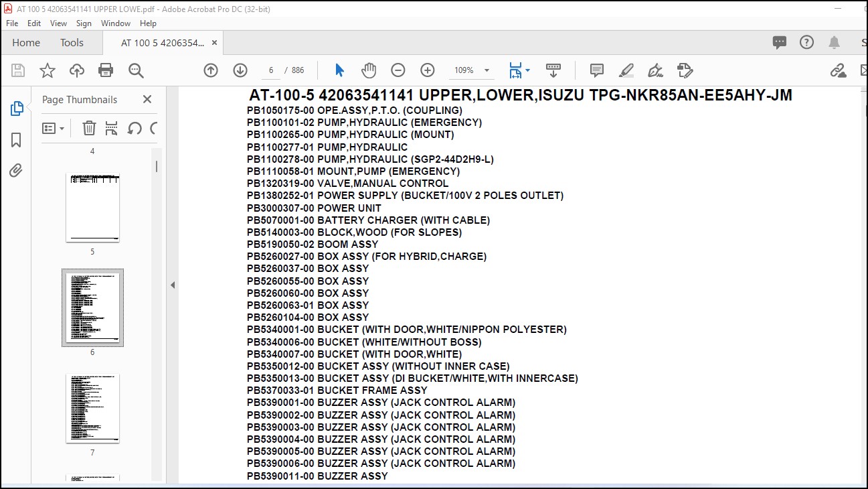868x489 pixels.
Task: Open the File menu
Action: [12, 23]
